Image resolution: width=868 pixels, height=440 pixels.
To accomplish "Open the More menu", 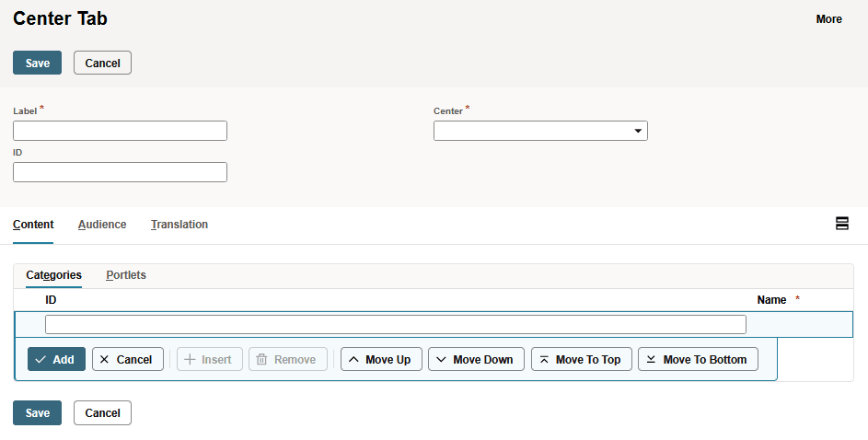I will 828,19.
